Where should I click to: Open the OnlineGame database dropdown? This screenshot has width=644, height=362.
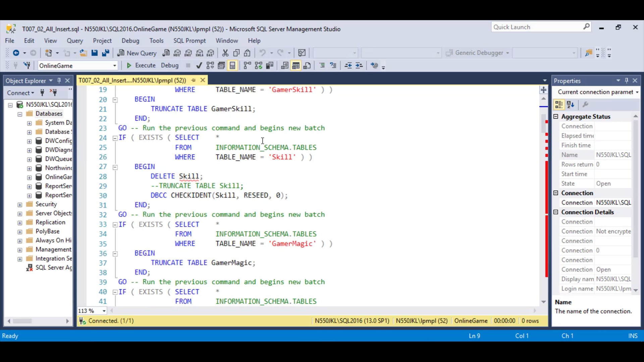[114, 66]
